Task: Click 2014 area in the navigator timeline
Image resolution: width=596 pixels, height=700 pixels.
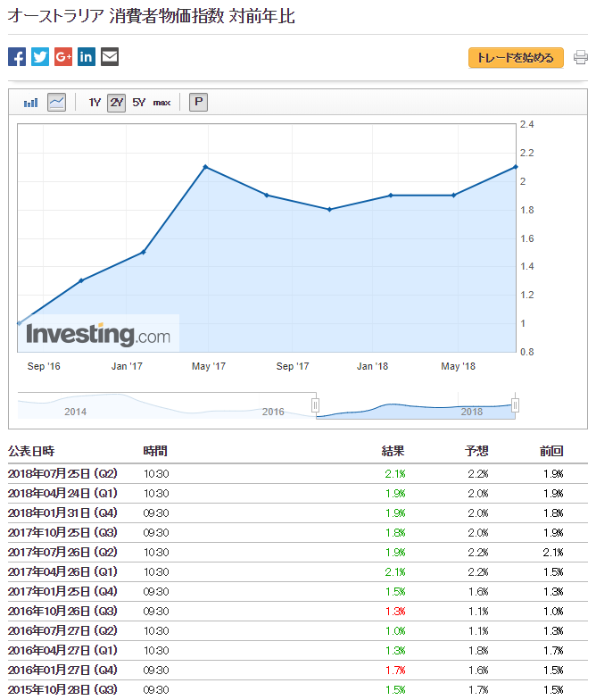Action: click(x=76, y=412)
